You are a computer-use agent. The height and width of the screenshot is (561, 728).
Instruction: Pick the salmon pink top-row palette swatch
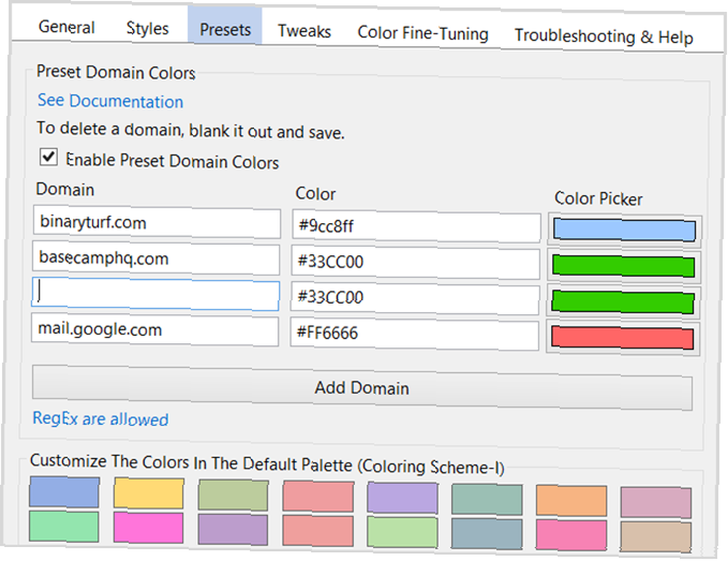pyautogui.click(x=318, y=496)
